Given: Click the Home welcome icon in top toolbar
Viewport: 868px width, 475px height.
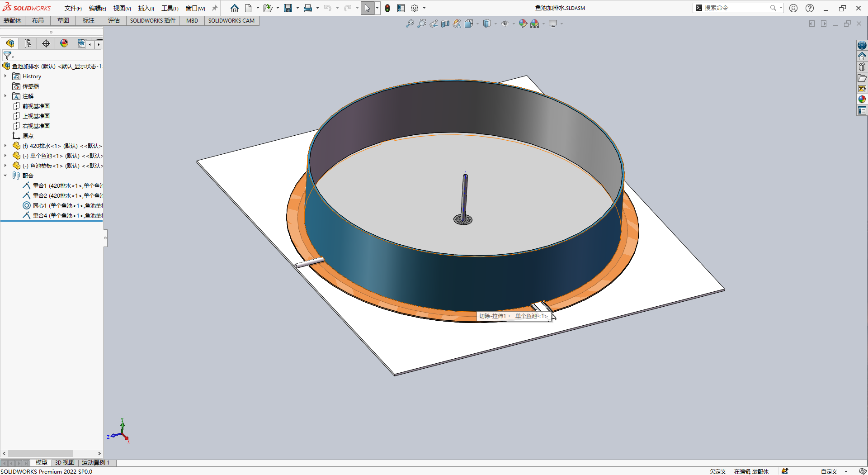Looking at the screenshot, I should pyautogui.click(x=234, y=8).
